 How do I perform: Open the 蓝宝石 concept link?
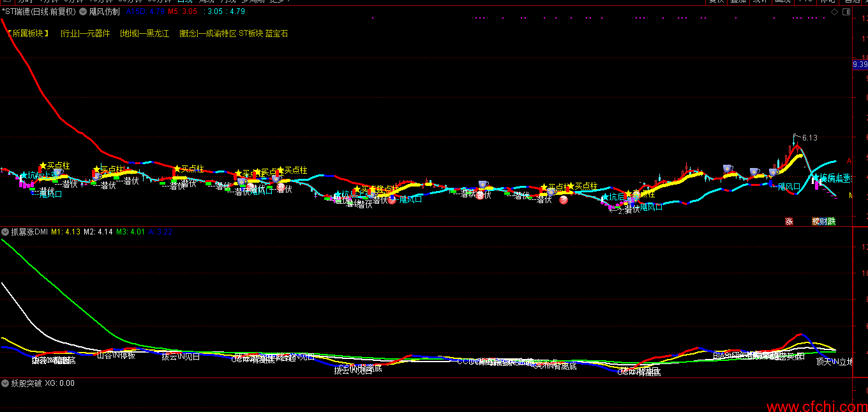coord(276,33)
